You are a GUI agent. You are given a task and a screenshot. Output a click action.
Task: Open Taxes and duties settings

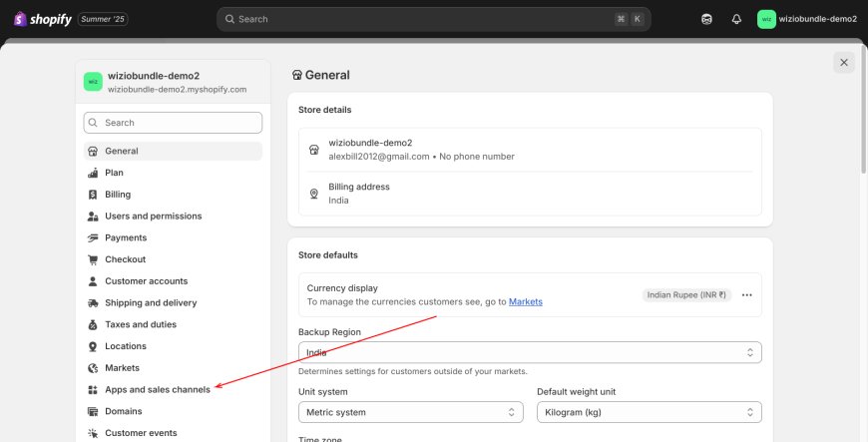pos(173,324)
